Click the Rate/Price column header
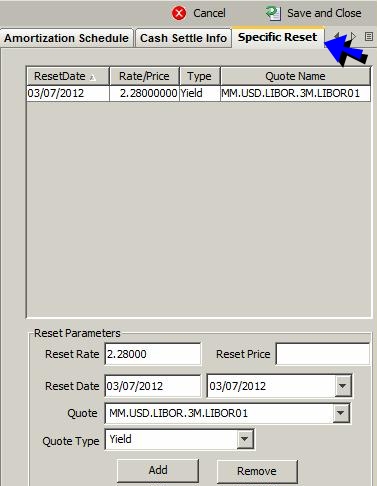 (x=144, y=76)
